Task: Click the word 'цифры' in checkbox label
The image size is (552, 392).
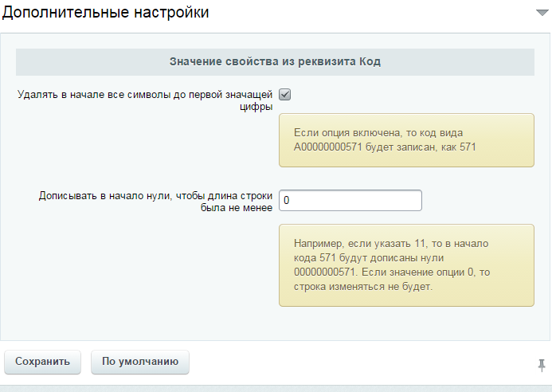Action: tap(256, 107)
